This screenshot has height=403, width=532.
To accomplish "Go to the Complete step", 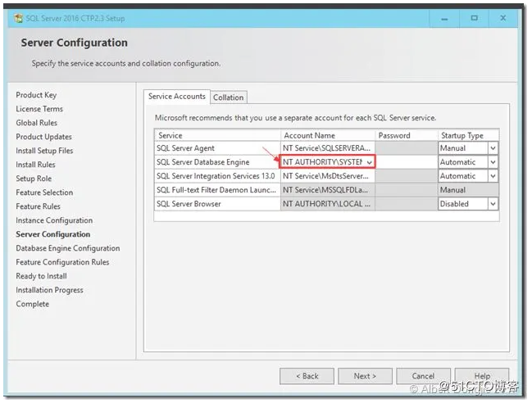I will click(x=33, y=304).
